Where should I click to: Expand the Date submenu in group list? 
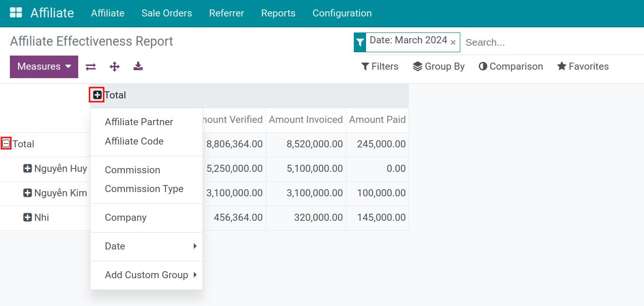(147, 246)
